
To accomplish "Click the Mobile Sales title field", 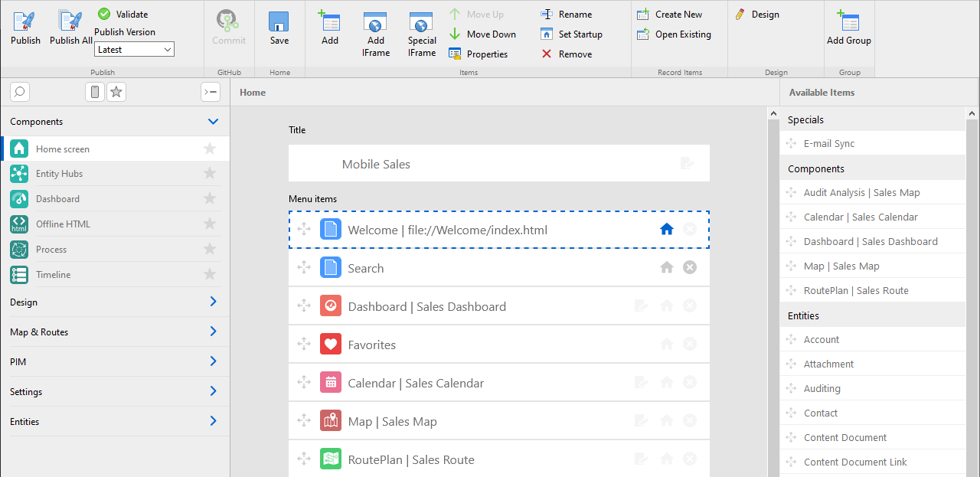I will 498,164.
